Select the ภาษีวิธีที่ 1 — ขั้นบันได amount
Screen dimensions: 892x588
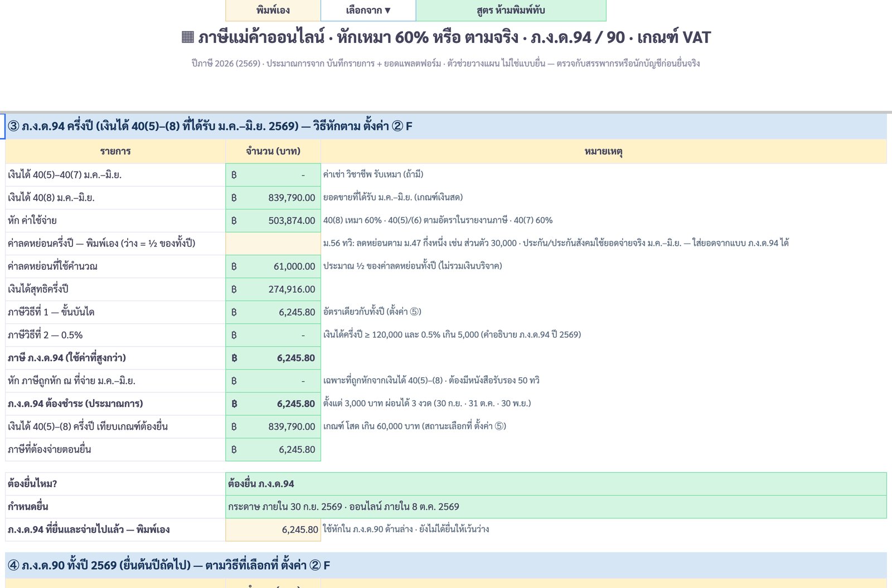[x=273, y=312]
